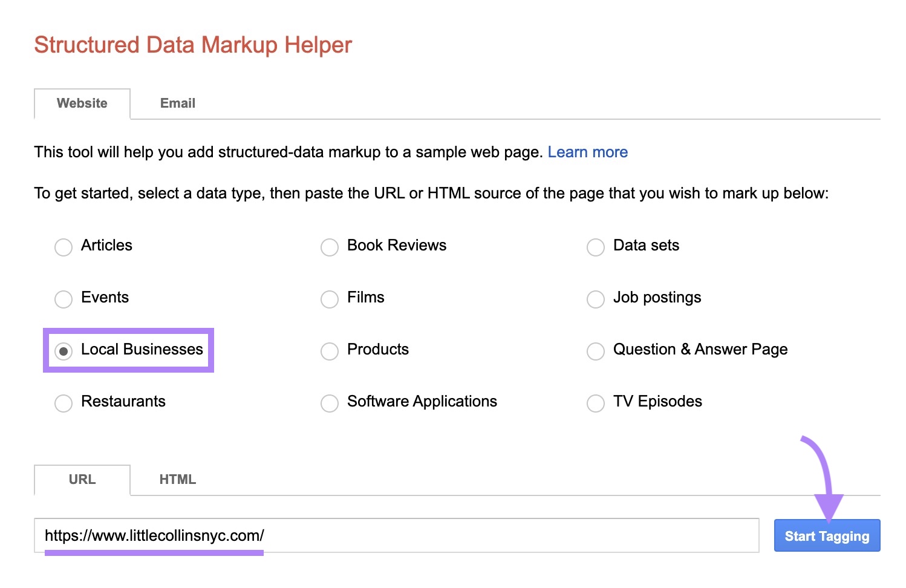Choose Data sets as the data type
Image resolution: width=906 pixels, height=588 pixels.
coord(595,247)
